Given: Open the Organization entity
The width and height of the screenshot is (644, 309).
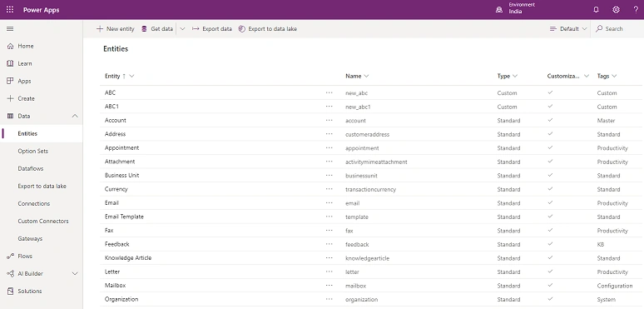Looking at the screenshot, I should coord(121,299).
